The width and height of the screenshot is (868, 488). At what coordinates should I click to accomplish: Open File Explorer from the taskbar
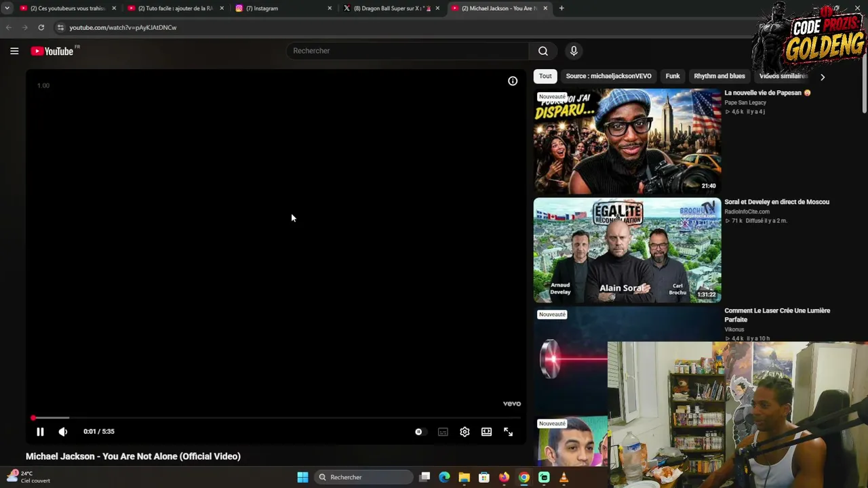[x=464, y=477]
